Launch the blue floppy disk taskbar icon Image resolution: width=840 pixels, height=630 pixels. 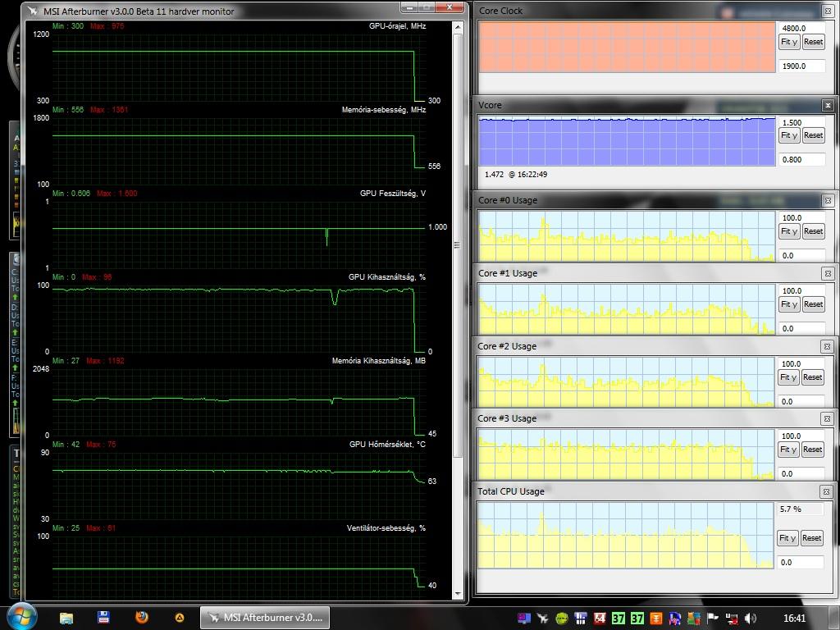[x=103, y=617]
